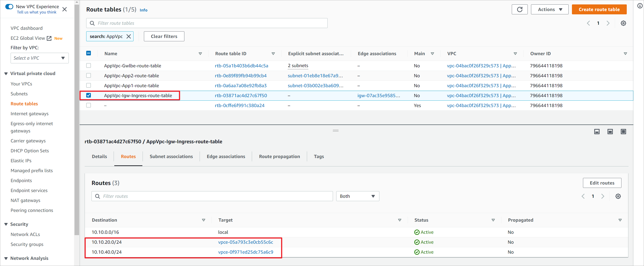Sort routes by Target column arrow
The height and width of the screenshot is (266, 644).
click(399, 220)
